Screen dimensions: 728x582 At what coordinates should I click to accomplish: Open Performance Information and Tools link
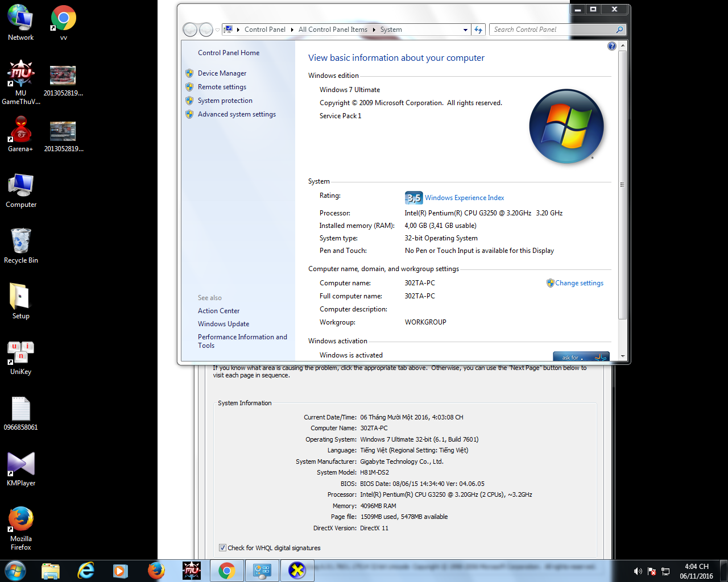pyautogui.click(x=242, y=341)
